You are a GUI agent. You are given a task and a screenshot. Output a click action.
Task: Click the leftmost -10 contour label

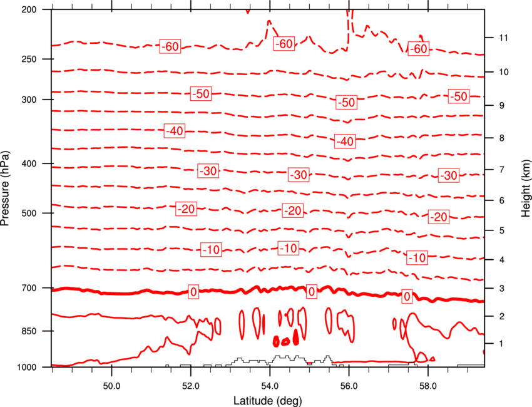[211, 250]
